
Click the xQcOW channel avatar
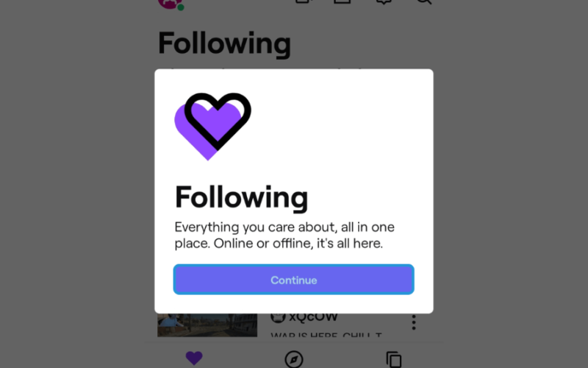tap(278, 318)
